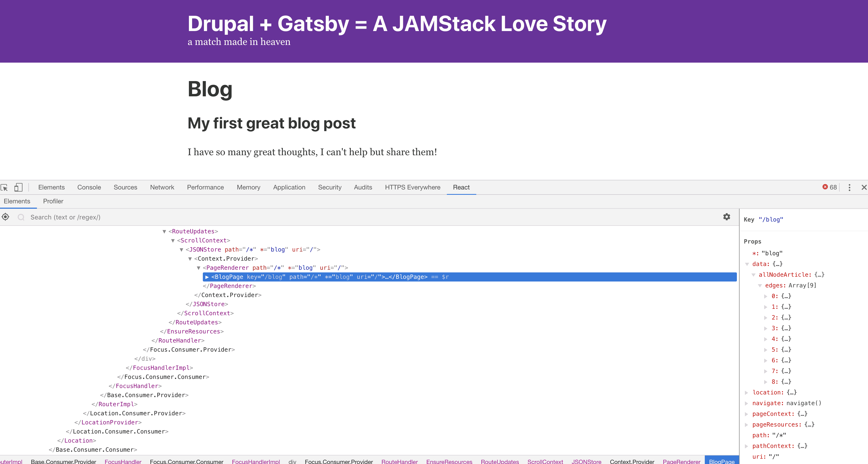
Task: Switch to the Profiler tab
Action: [53, 201]
